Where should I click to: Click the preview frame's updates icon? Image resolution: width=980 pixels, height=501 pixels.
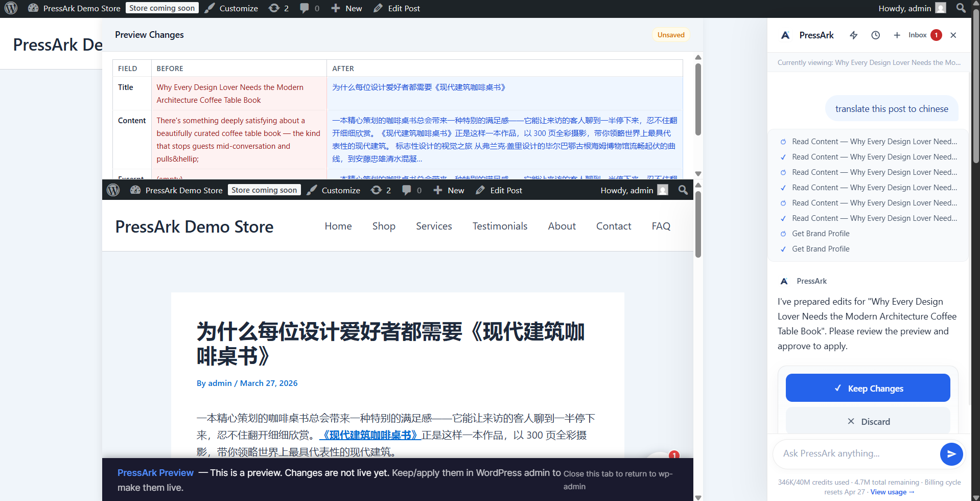pos(381,190)
